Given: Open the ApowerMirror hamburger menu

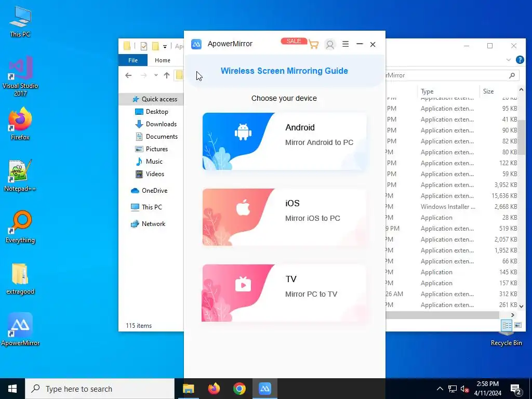Looking at the screenshot, I should pyautogui.click(x=345, y=44).
